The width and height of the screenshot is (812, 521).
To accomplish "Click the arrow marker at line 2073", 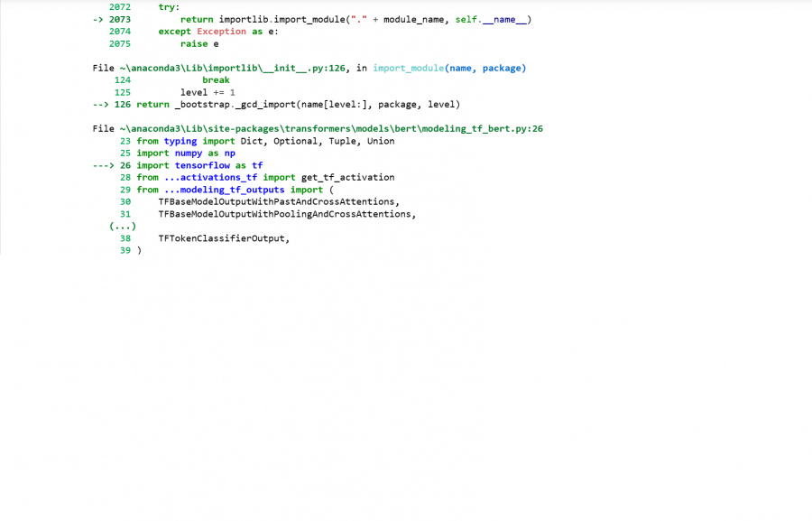I will (x=98, y=19).
